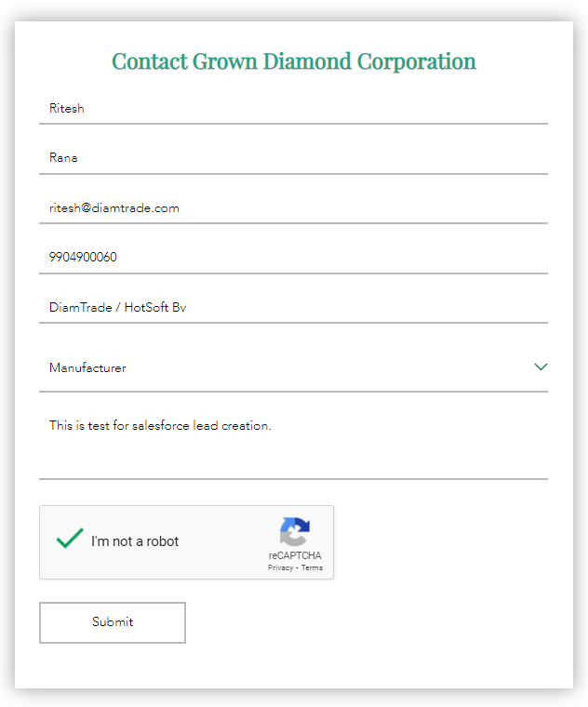Select the phone field showing 9904900060
The height and width of the screenshot is (707, 588).
[294, 258]
